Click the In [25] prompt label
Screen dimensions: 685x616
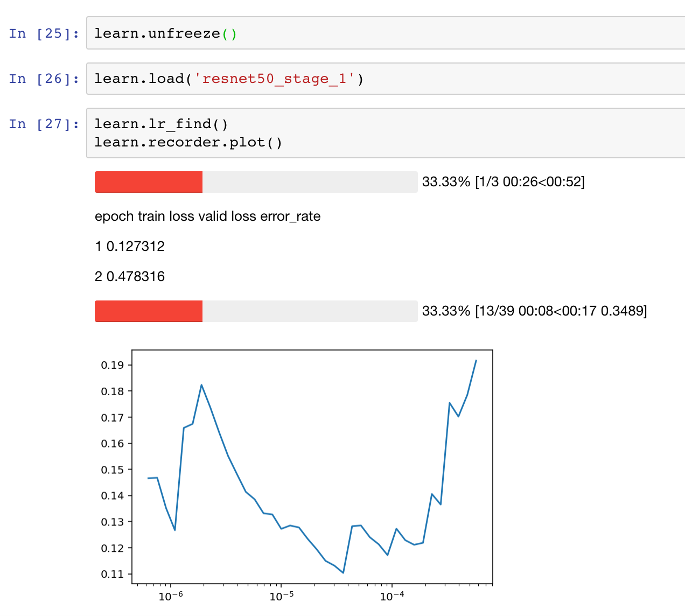coord(44,33)
